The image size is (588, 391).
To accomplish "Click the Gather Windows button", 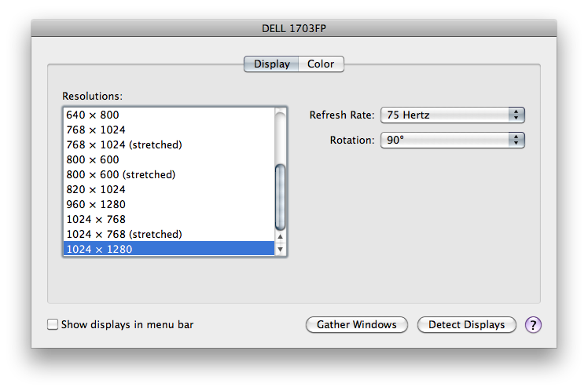I will coord(357,325).
